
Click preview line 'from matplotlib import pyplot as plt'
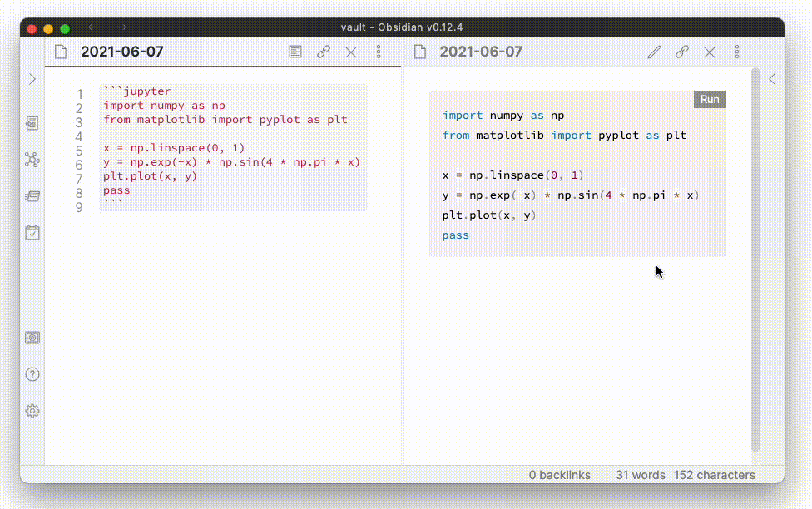coord(564,135)
